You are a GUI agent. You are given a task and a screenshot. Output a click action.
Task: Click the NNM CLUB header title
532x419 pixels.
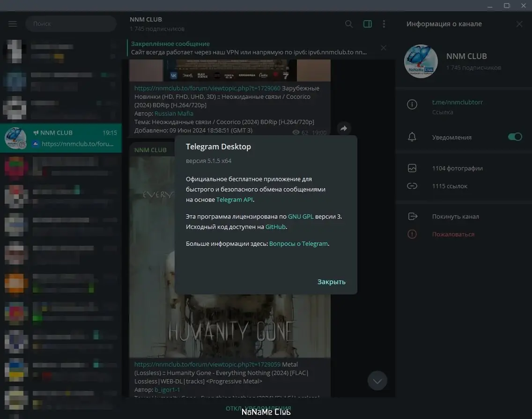tap(146, 19)
